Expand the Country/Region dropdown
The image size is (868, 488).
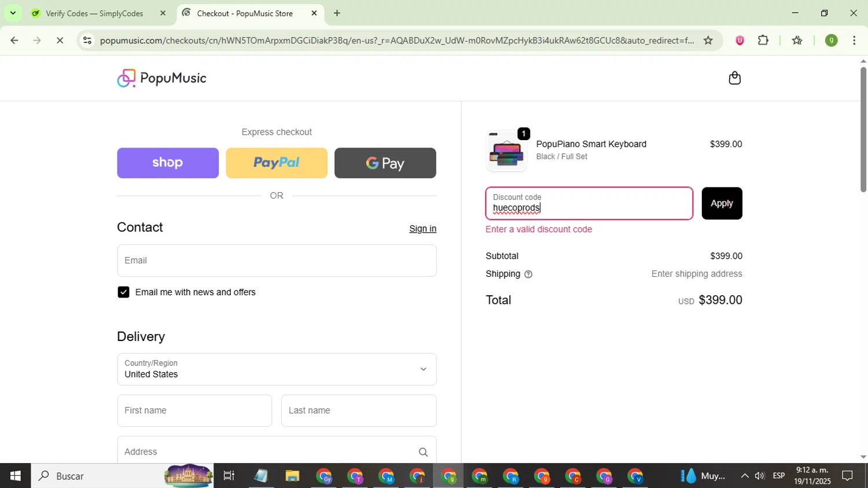coord(277,369)
